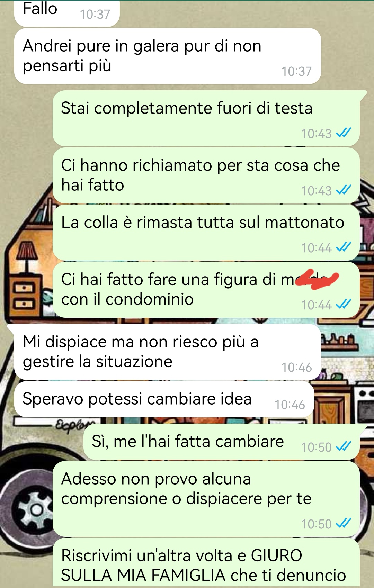Tap 'Riscrivimi un'altra volta e GIURO' message
Image resolution: width=374 pixels, height=588 pixels.
click(206, 563)
